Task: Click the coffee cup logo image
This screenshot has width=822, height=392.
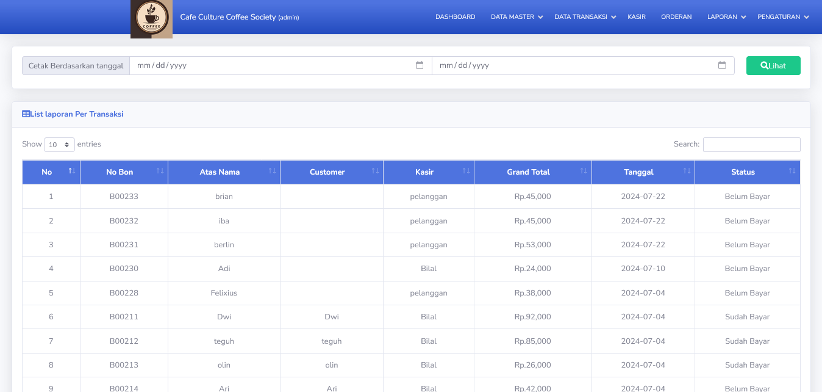Action: 152,19
